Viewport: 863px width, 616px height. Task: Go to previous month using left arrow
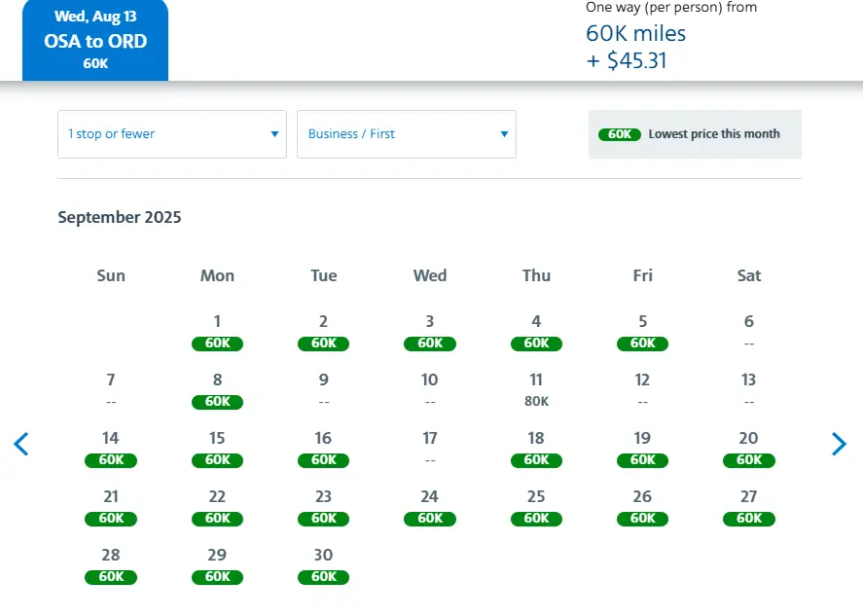[x=21, y=445]
